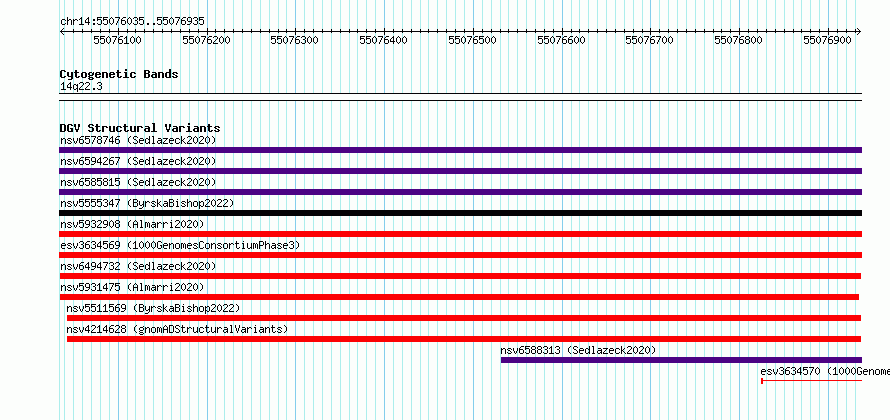Click ruler position 55076400

point(384,40)
